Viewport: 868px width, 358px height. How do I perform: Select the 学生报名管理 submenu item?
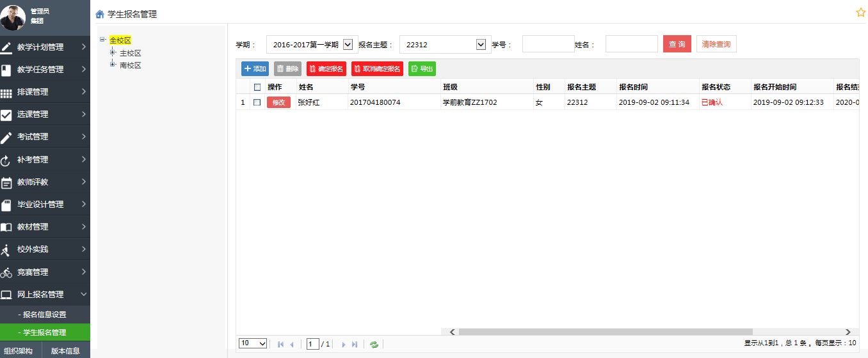tap(45, 332)
